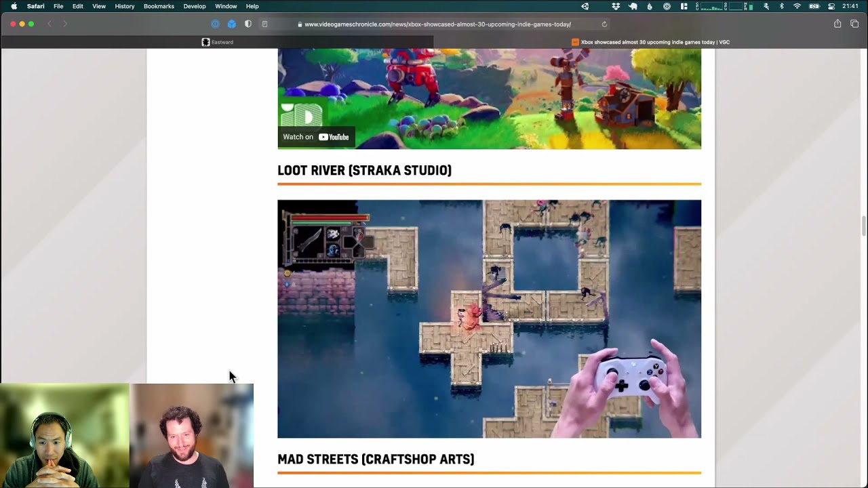Open the Unity menu bar icon
The height and width of the screenshot is (488, 868).
tap(585, 6)
